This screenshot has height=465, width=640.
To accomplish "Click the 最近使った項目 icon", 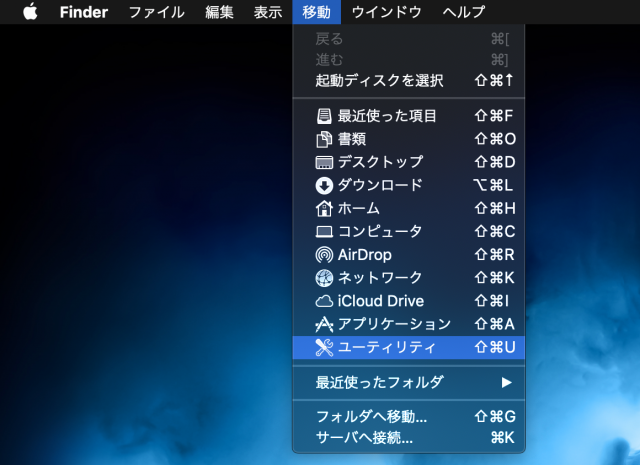I will 324,116.
